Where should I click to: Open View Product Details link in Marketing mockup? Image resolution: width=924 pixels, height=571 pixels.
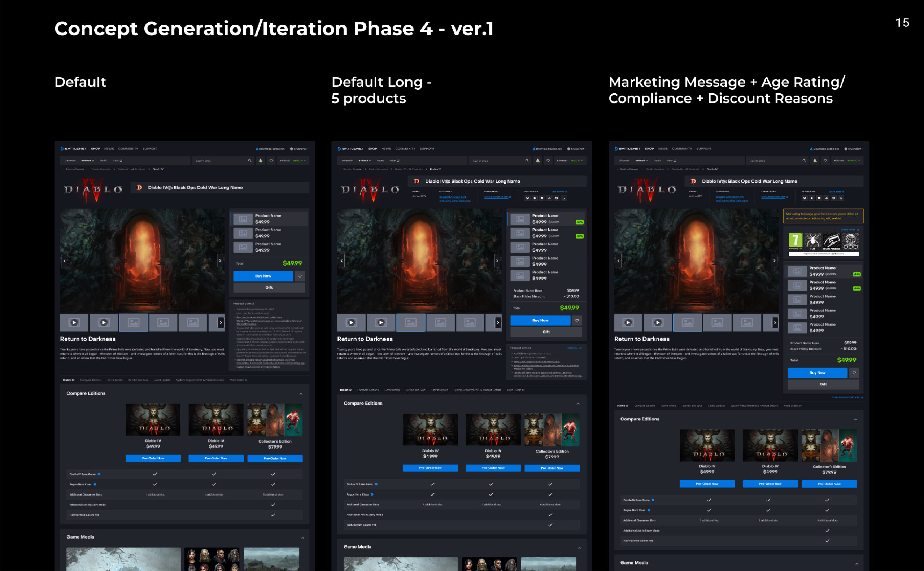pyautogui.click(x=847, y=397)
